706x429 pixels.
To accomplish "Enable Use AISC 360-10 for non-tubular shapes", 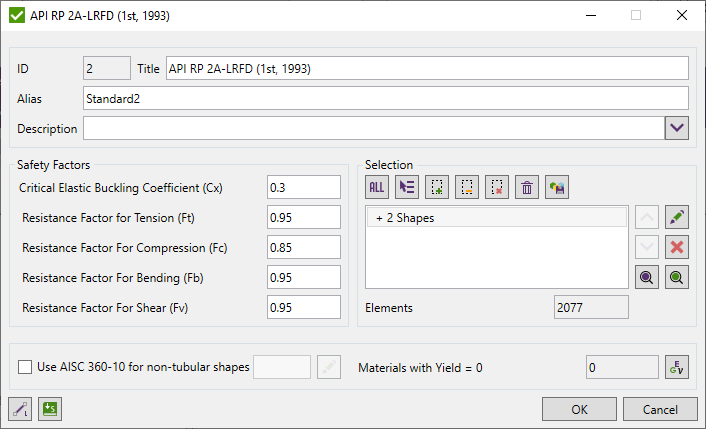I will 25,367.
